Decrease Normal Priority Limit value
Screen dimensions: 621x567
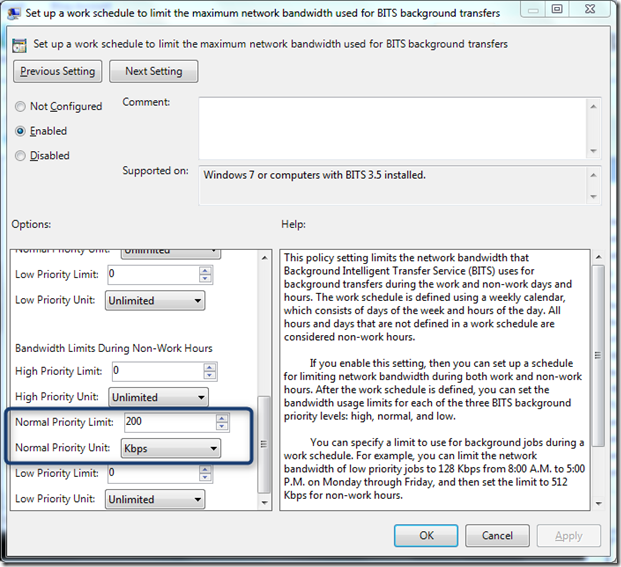coord(222,426)
